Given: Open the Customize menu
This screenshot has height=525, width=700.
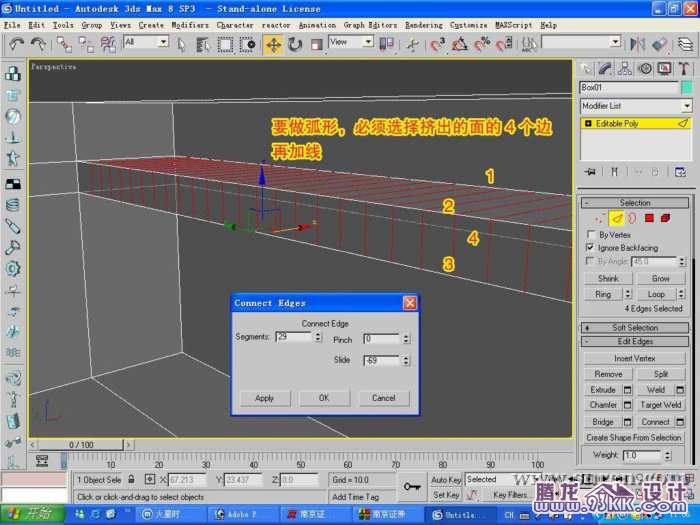Looking at the screenshot, I should pyautogui.click(x=468, y=25).
